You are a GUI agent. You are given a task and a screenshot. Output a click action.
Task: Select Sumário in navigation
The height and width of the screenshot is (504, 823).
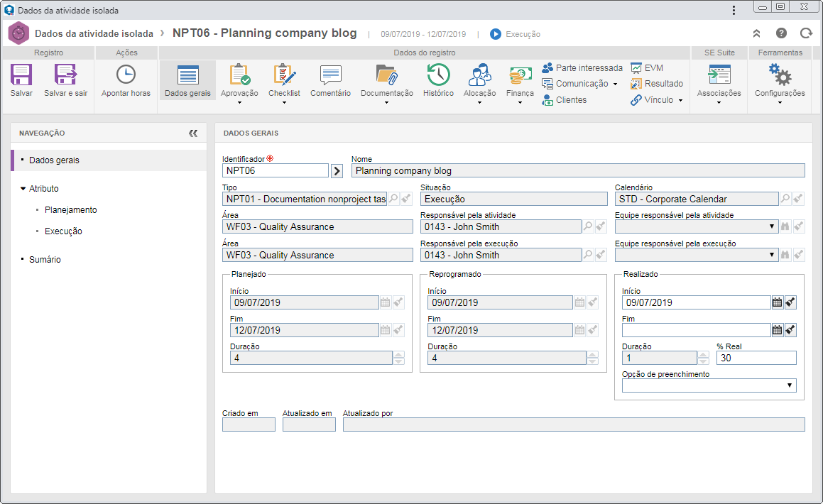45,260
